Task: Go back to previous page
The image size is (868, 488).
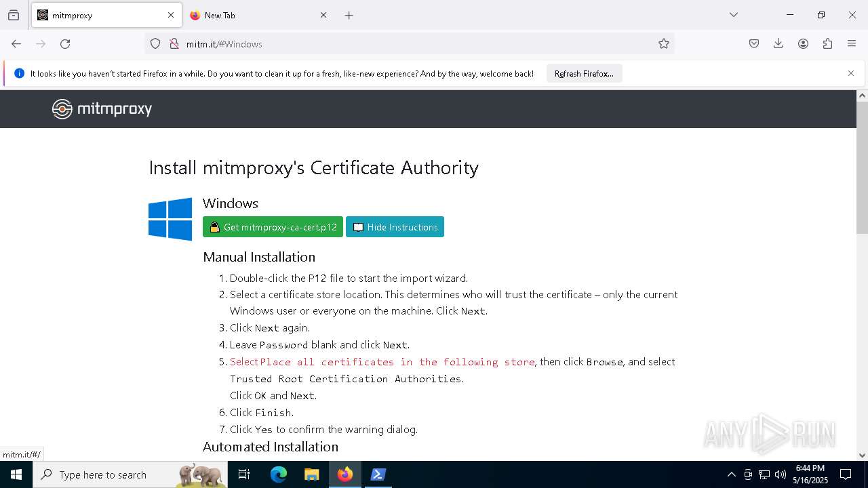Action: [x=16, y=44]
